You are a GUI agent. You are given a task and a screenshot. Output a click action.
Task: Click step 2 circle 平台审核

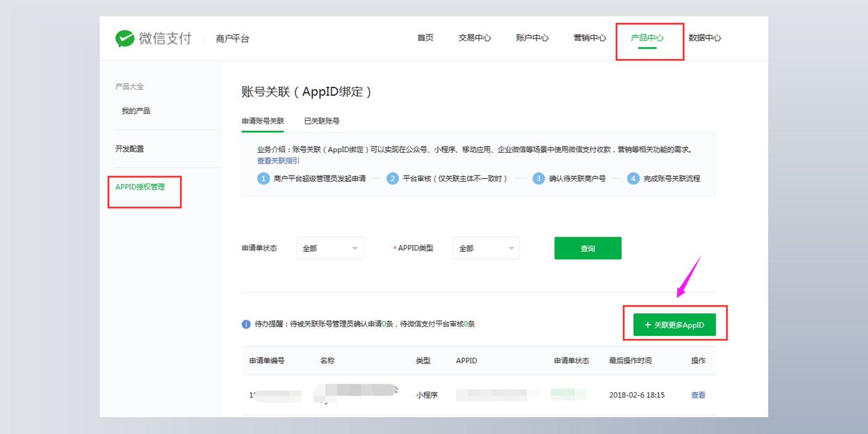(392, 178)
